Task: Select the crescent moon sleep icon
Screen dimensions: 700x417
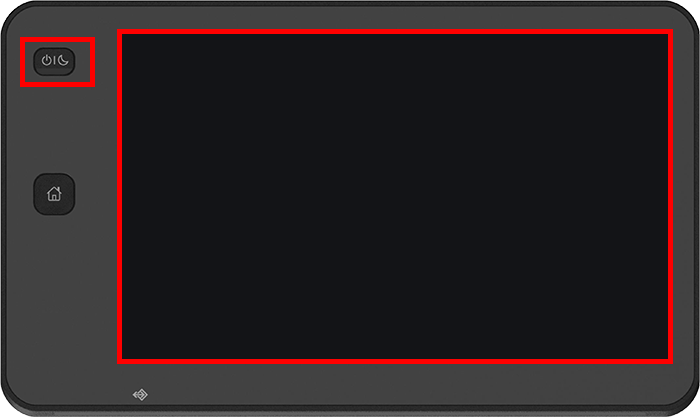Action: [x=63, y=61]
